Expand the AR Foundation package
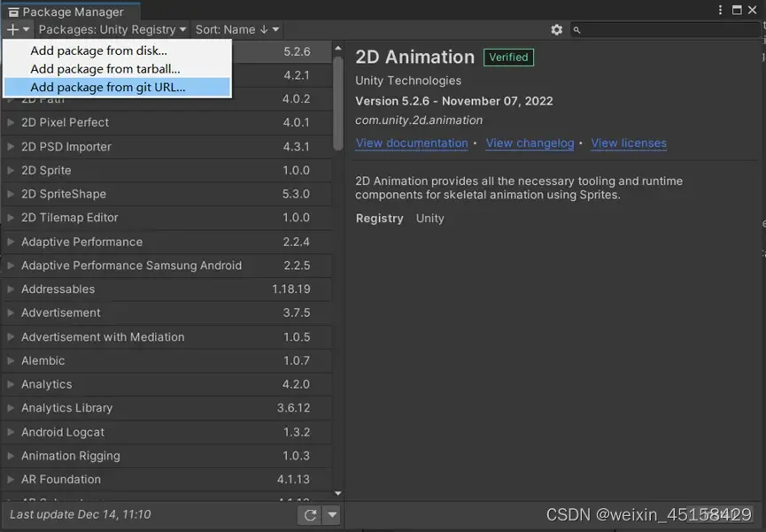The height and width of the screenshot is (532, 766). [11, 479]
